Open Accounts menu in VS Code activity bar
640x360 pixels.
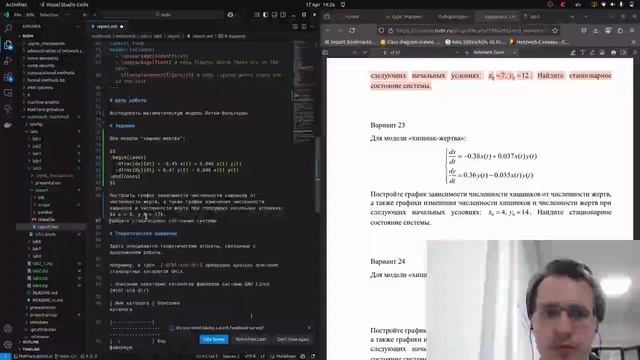(x=8, y=329)
